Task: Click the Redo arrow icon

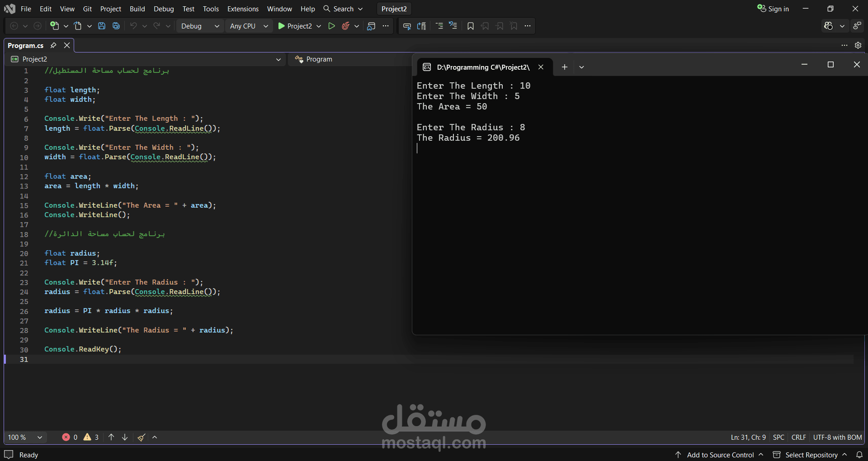Action: [x=157, y=26]
